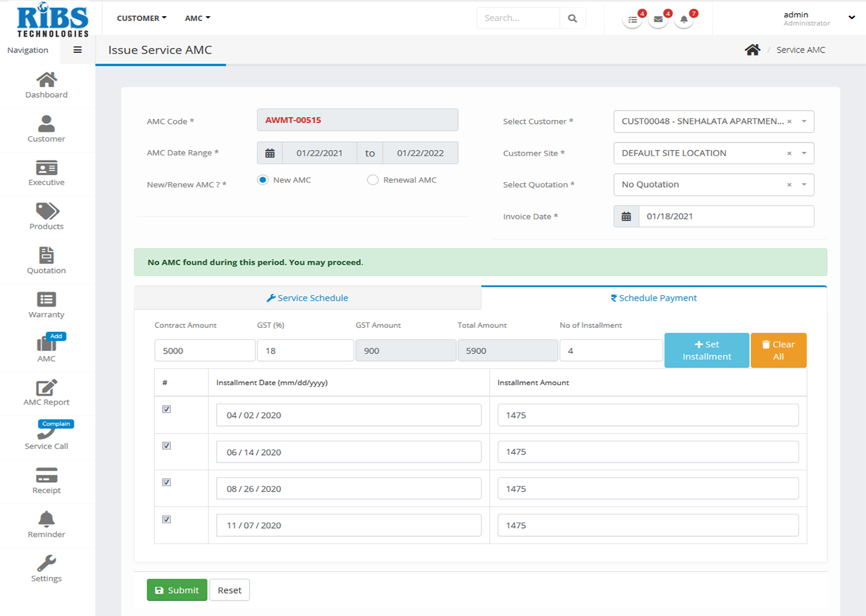Expand the Select Quotation dropdown
The image size is (866, 616).
[x=804, y=184]
